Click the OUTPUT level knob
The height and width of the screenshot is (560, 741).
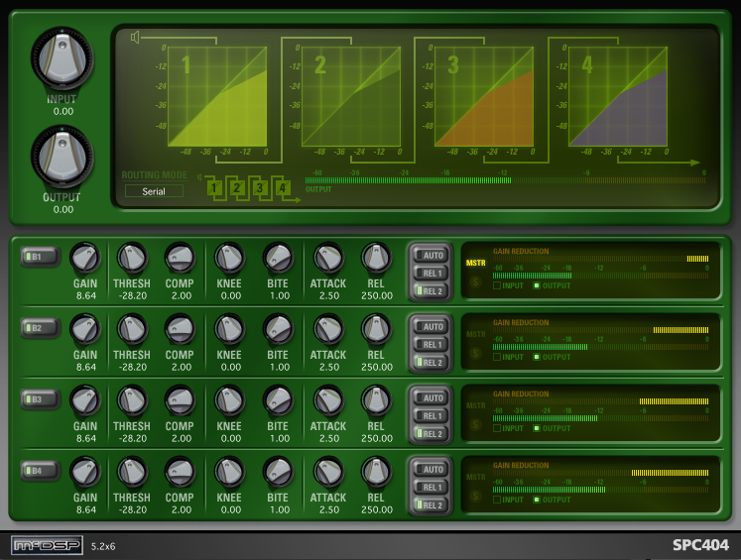coord(62,157)
